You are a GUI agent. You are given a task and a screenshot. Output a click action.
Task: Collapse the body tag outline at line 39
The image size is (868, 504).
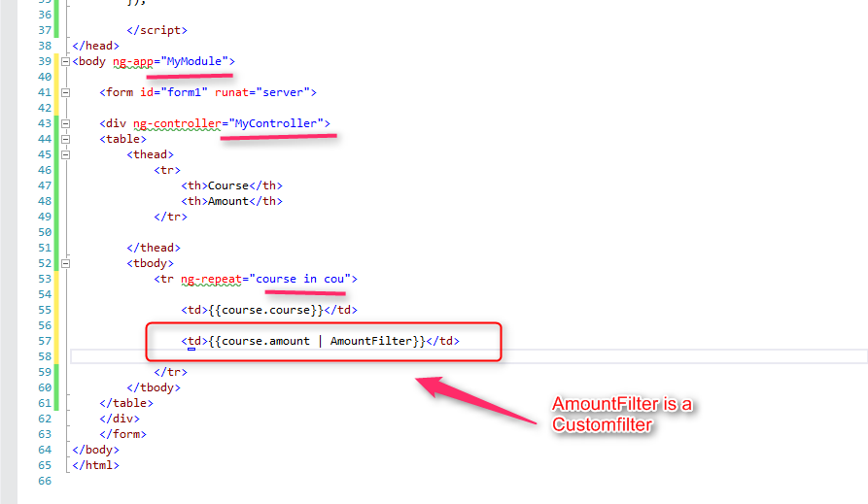pyautogui.click(x=65, y=61)
